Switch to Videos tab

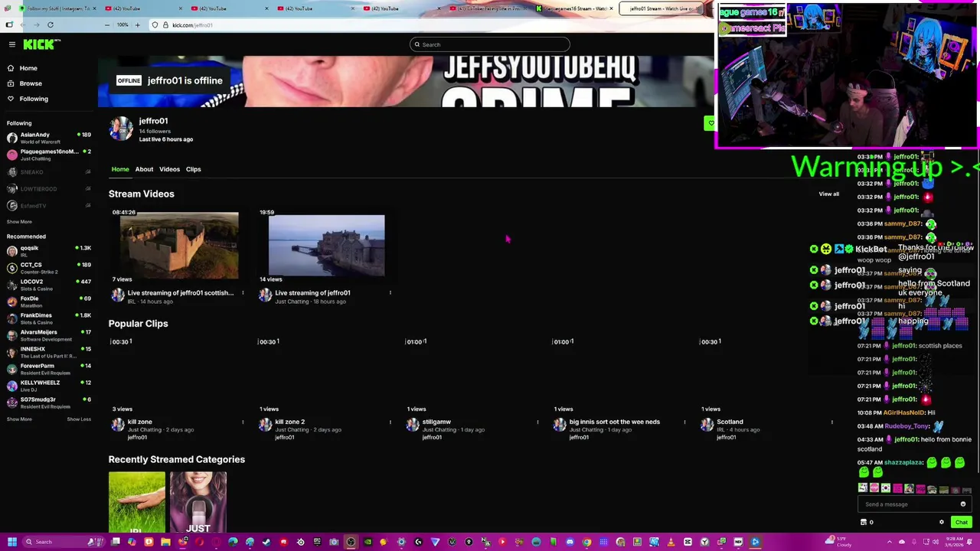[169, 169]
